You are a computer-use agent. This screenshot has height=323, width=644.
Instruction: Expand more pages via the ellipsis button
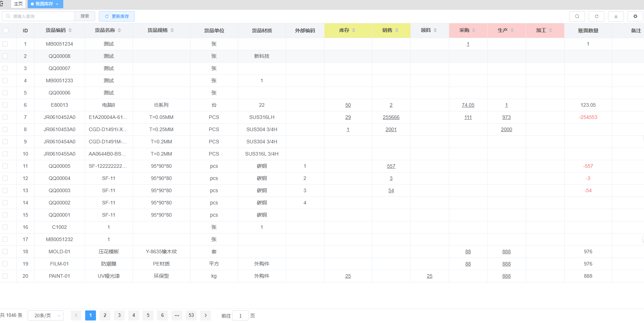tap(177, 315)
